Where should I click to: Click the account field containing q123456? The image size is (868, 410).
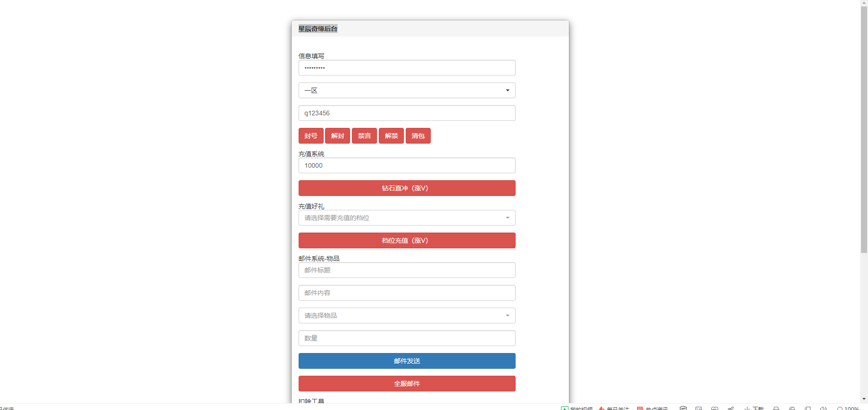point(407,113)
